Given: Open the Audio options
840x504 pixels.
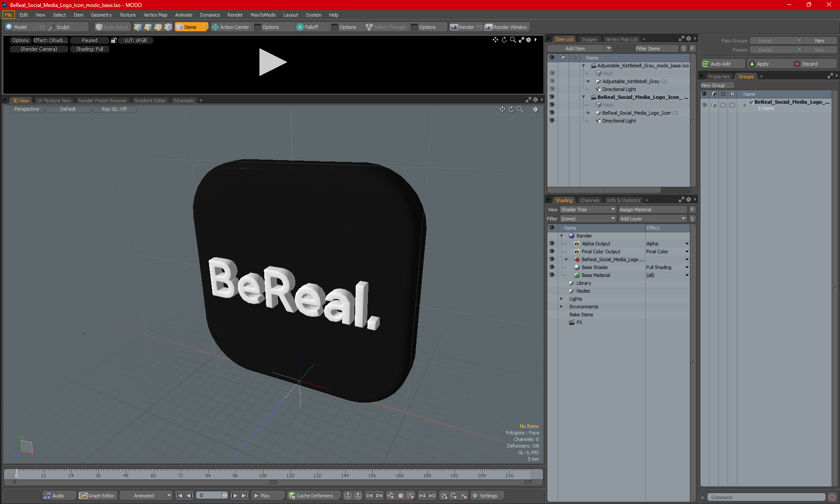Looking at the screenshot, I should (59, 496).
